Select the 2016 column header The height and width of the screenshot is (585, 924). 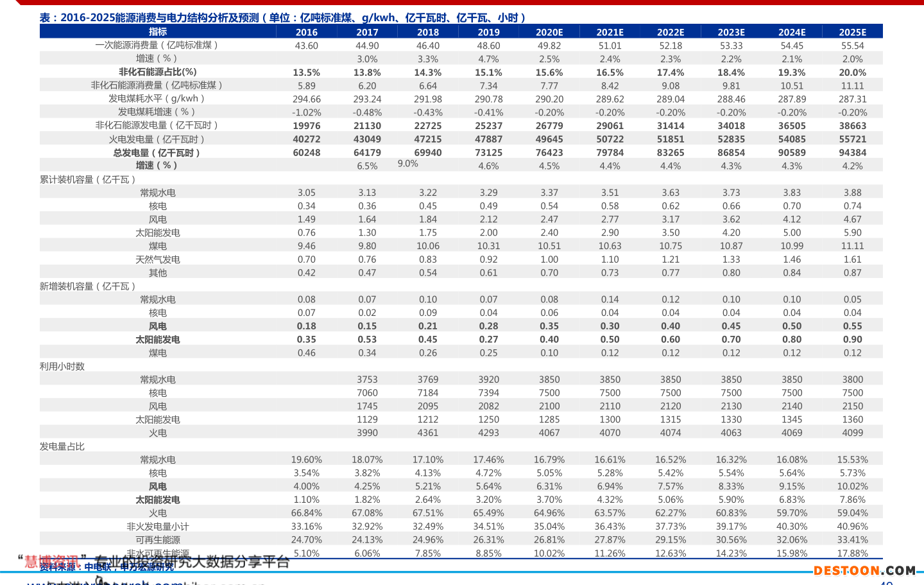coord(306,32)
